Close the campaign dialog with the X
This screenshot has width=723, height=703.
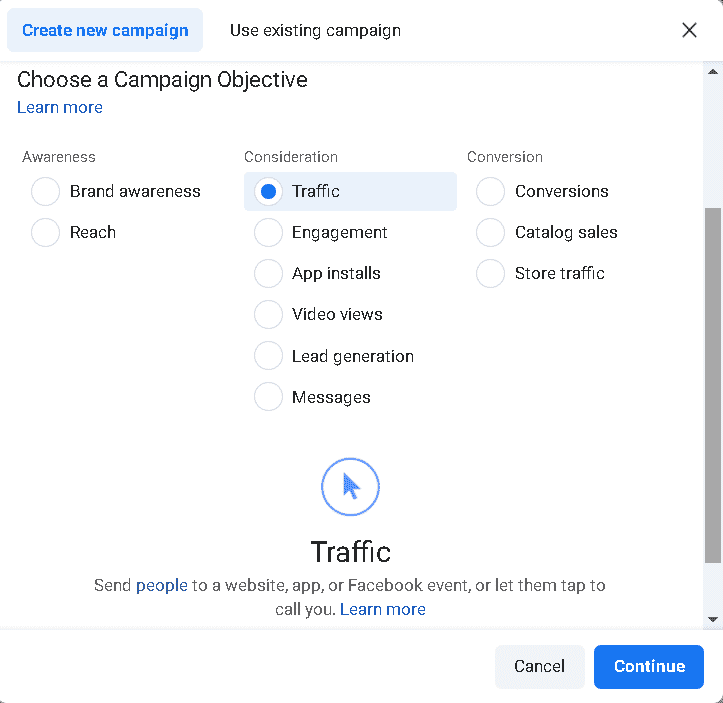689,30
